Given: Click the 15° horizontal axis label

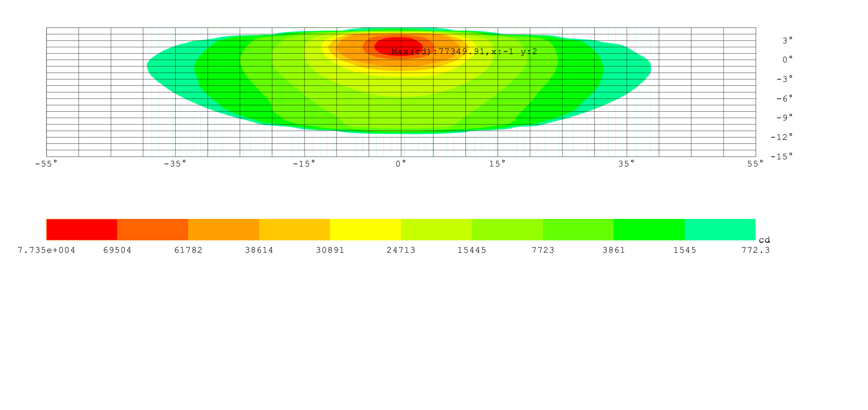Looking at the screenshot, I should 498,164.
